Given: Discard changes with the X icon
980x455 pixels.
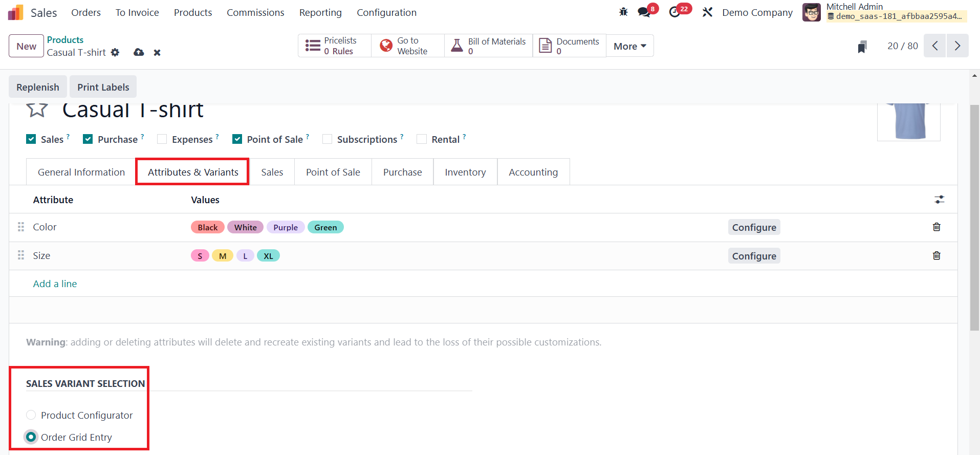Looking at the screenshot, I should [157, 52].
